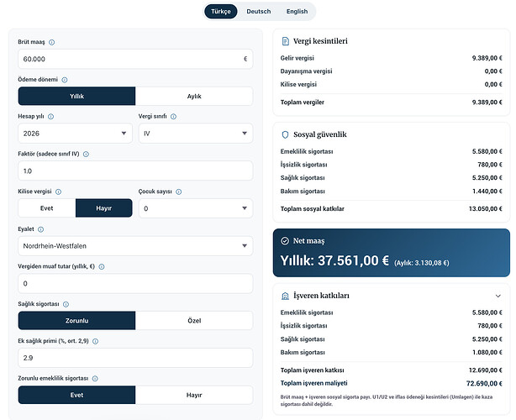Switch language to Türkçe
The height and width of the screenshot is (420, 516).
click(x=221, y=12)
